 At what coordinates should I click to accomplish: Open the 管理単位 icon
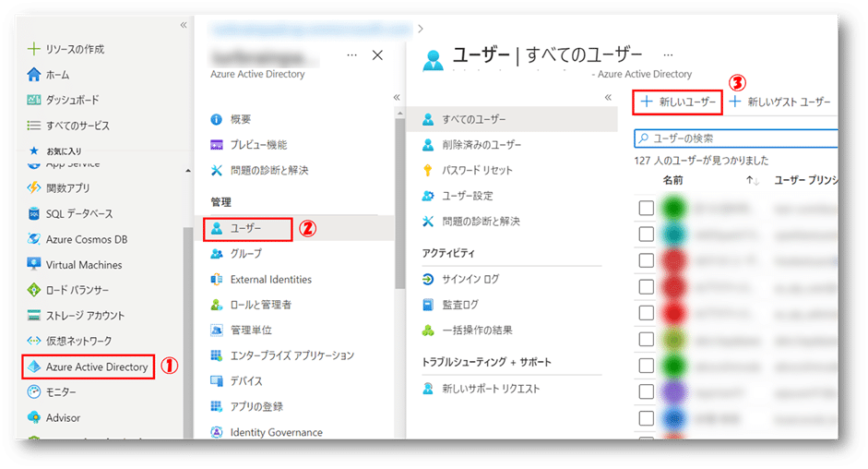(x=217, y=331)
